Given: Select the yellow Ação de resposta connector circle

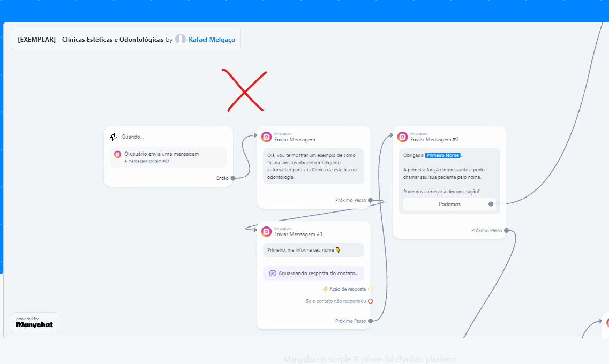Looking at the screenshot, I should [371, 289].
